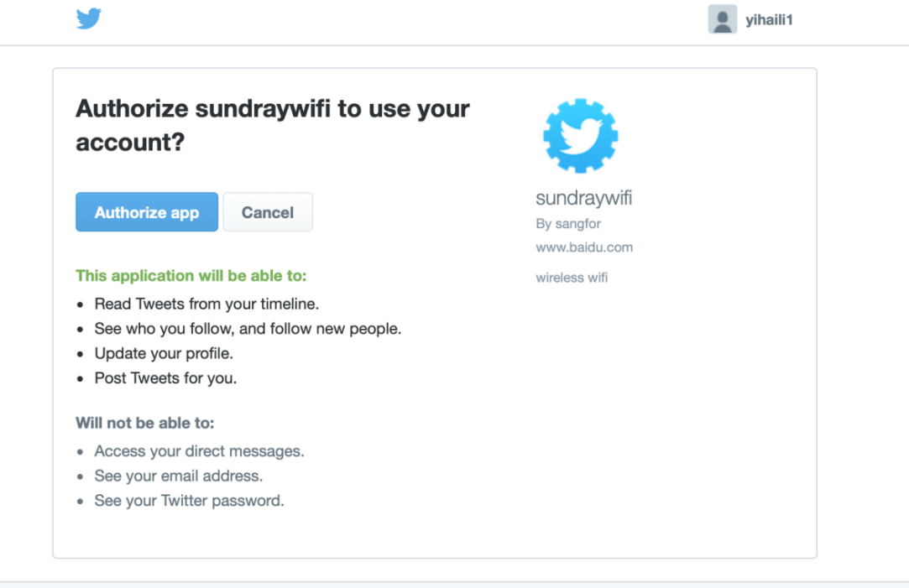Click the sundraywifi app name

coord(583,199)
